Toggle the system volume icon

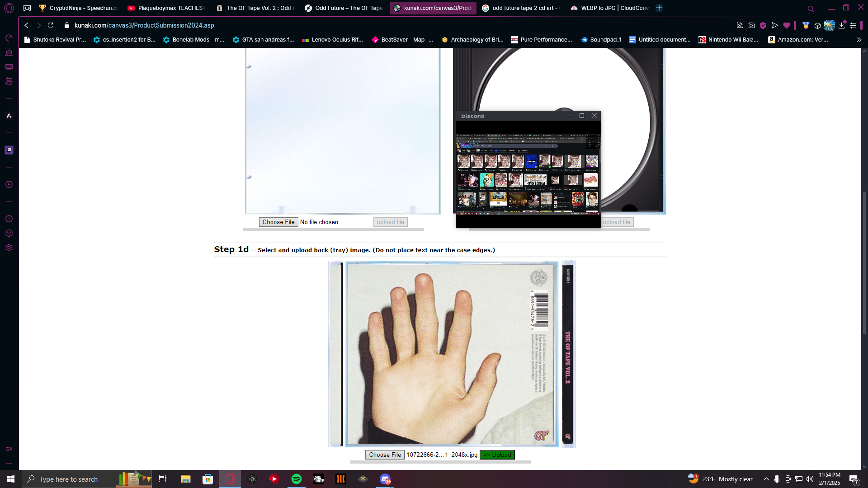tap(809, 479)
